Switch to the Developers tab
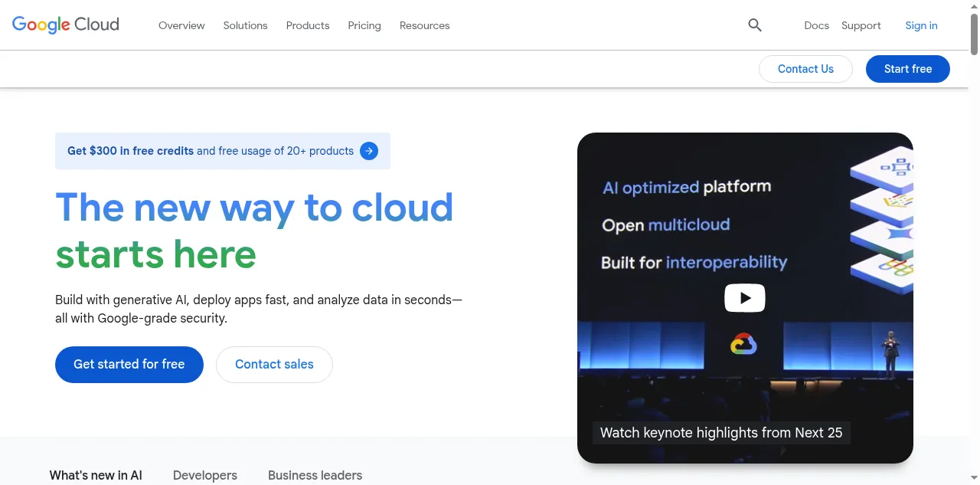Screen dimensions: 980x485 (x=205, y=475)
